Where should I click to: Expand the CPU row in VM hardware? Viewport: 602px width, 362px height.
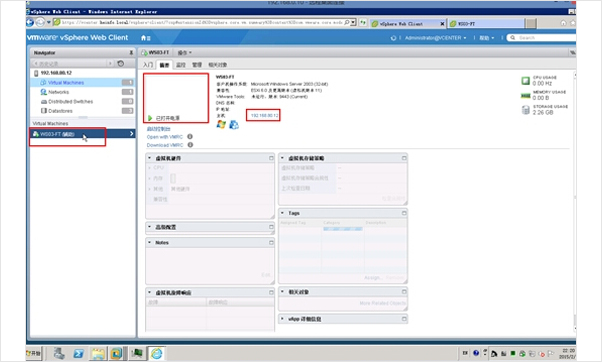click(149, 168)
